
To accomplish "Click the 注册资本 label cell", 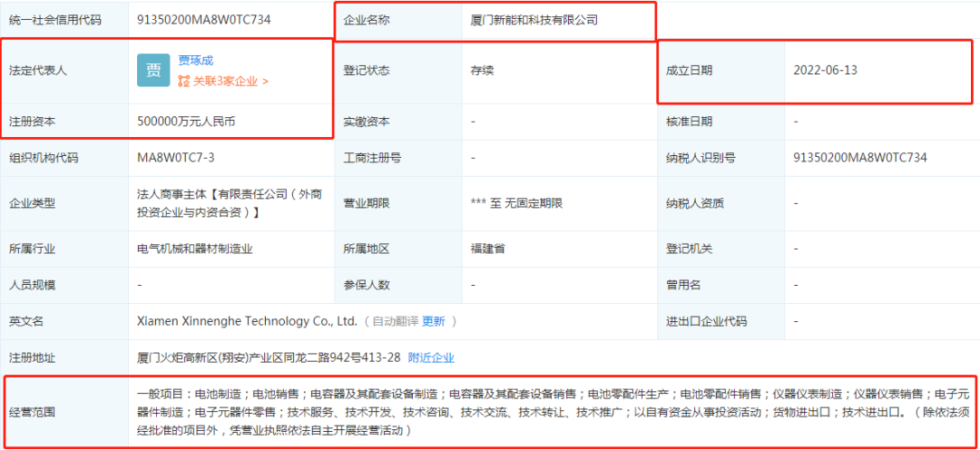I will point(64,122).
